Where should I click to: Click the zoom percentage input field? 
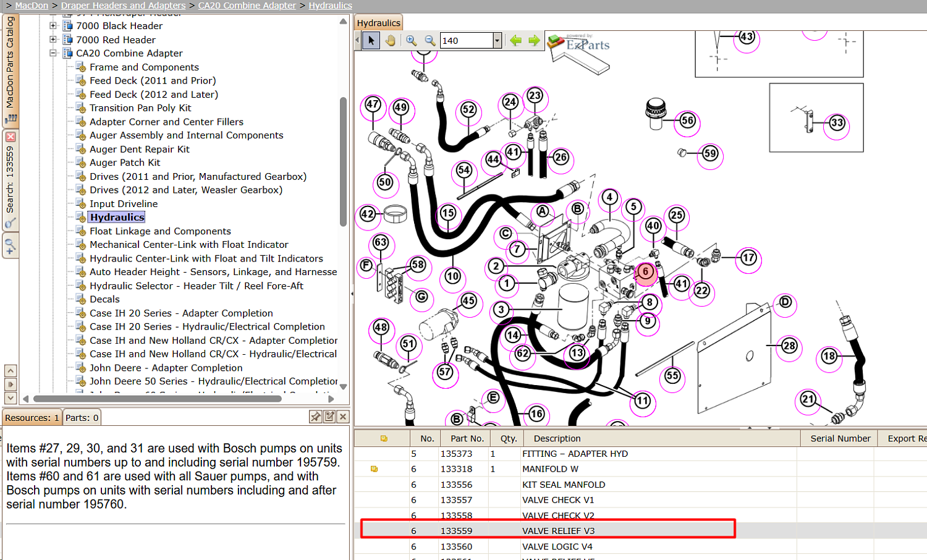(467, 41)
